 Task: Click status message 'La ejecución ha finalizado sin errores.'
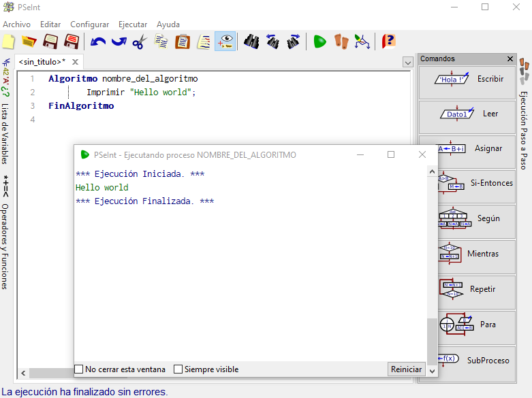pos(84,392)
